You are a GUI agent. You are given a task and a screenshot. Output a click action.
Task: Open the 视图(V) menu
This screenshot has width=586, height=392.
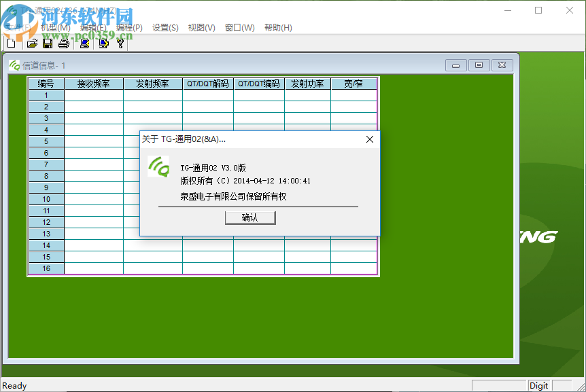(x=201, y=27)
